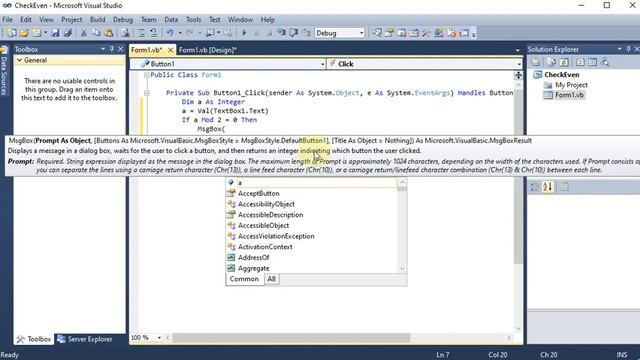Click the Find in Files icon
Image resolution: width=640 pixels, height=360 pixels.
(x=125, y=33)
